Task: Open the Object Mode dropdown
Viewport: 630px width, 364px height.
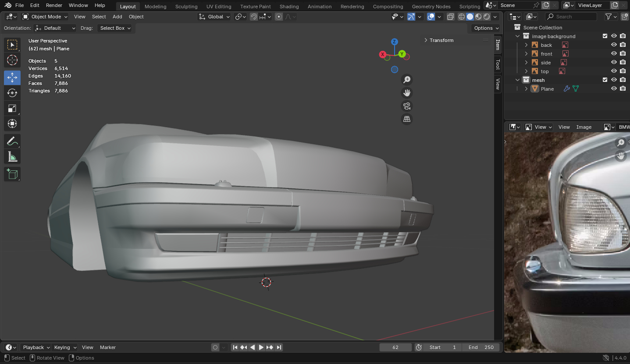Action: tap(45, 17)
